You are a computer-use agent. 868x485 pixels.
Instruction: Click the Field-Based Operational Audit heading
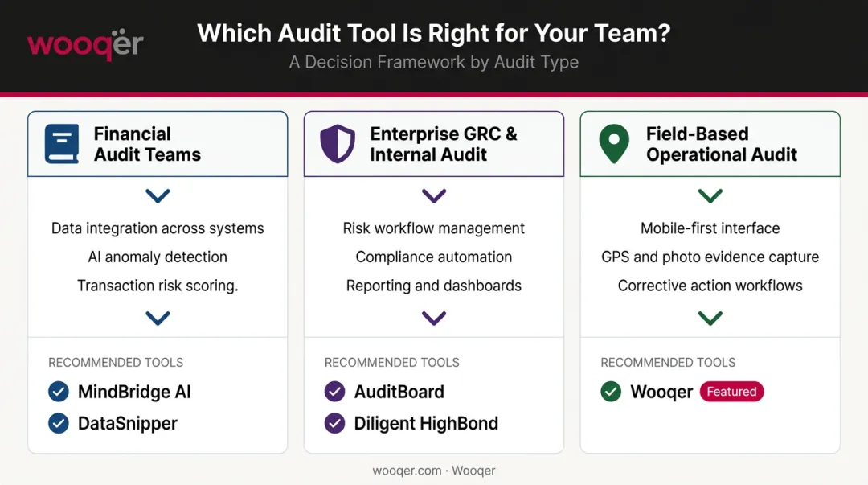(x=722, y=144)
